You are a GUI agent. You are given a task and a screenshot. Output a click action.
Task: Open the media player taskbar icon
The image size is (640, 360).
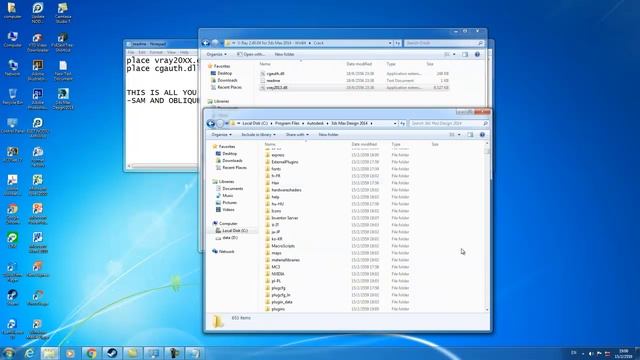click(x=70, y=353)
